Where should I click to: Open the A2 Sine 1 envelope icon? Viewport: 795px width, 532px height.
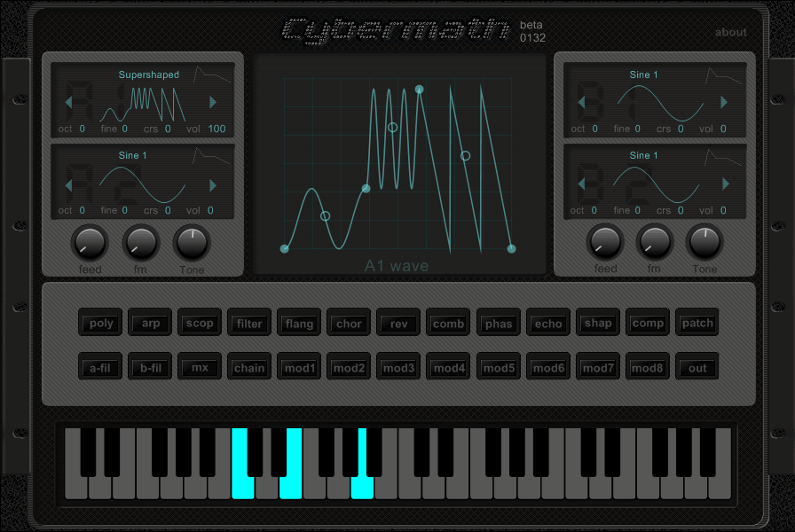[211, 156]
